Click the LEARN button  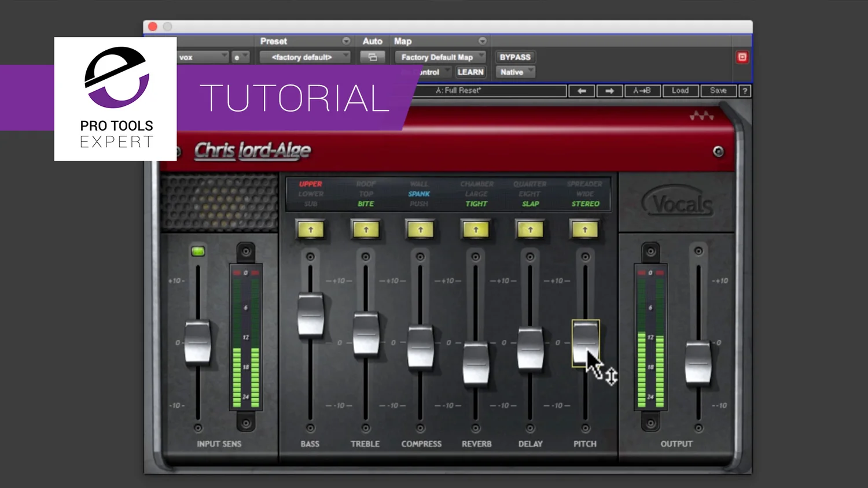[470, 72]
